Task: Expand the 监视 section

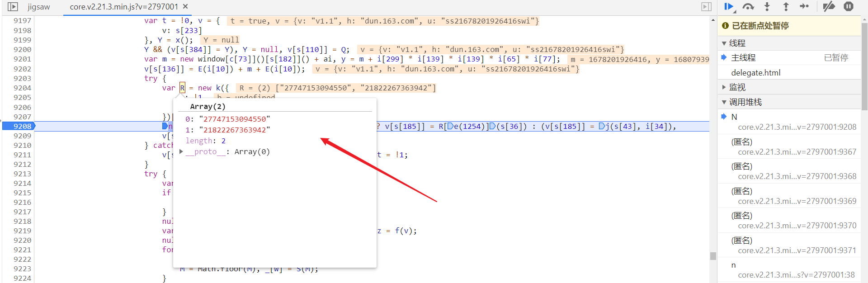Action: click(x=724, y=87)
